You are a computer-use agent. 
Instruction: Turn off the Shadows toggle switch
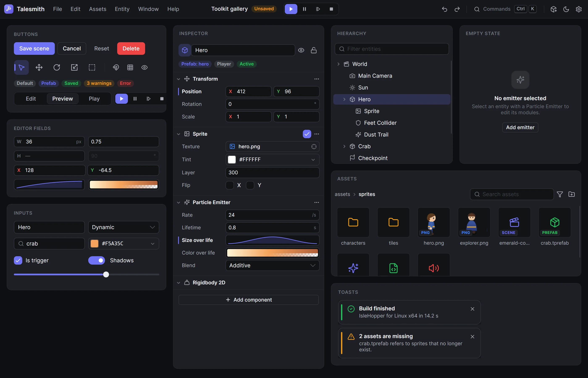coord(96,260)
